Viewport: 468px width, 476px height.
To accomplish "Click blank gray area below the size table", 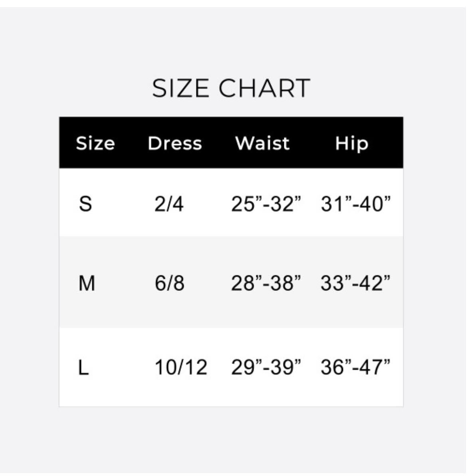I will (x=232, y=439).
